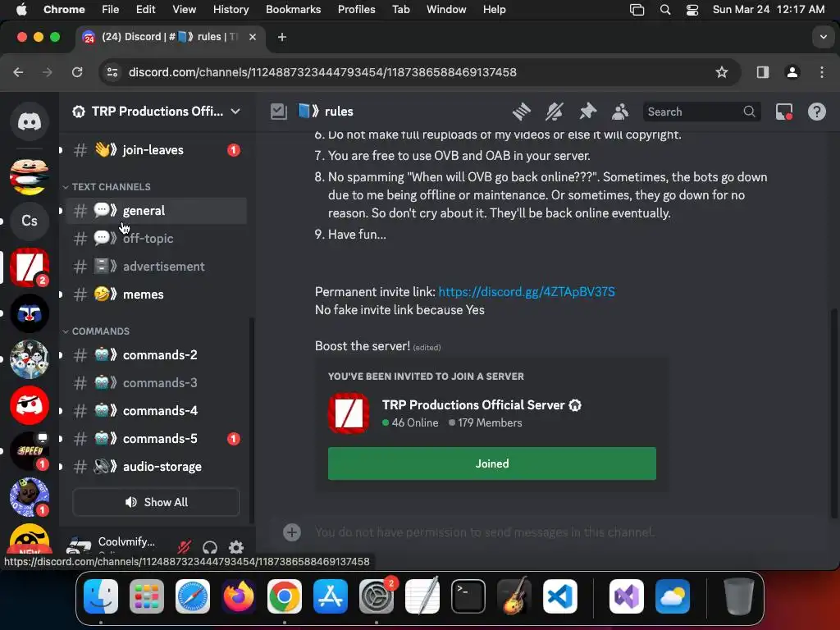
Task: Open the audio-storage channel
Action: 156,467
